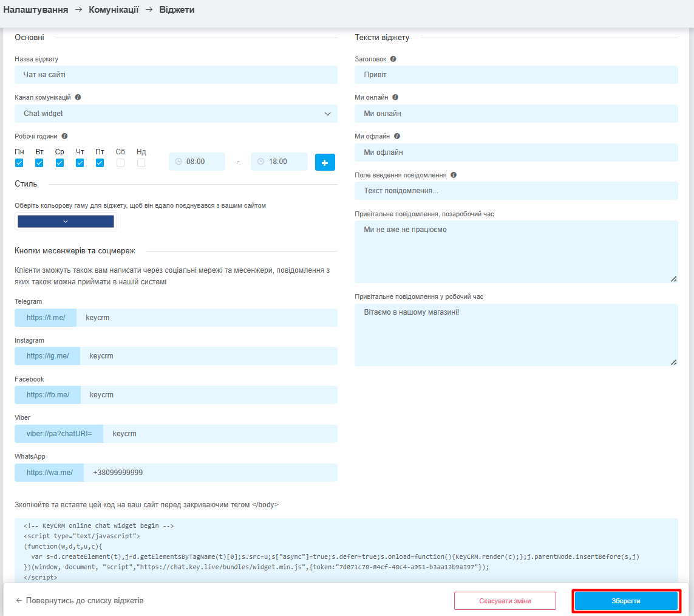Click the Telegram username input field
694x616 pixels.
(207, 318)
